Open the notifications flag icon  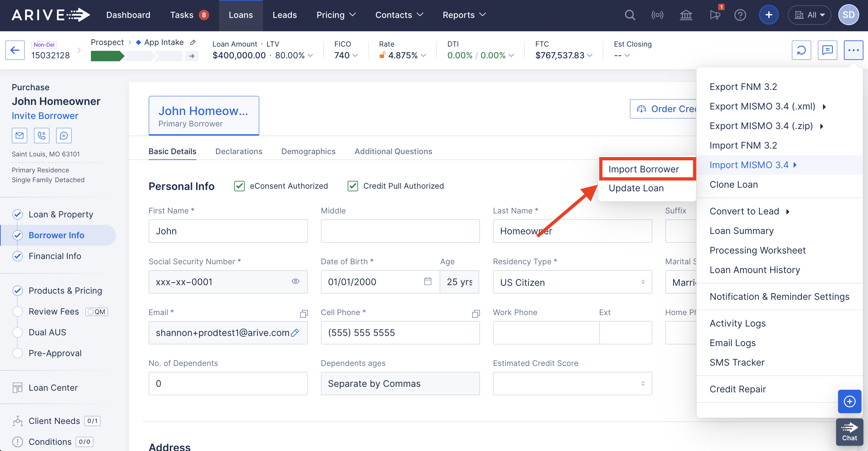(x=715, y=15)
